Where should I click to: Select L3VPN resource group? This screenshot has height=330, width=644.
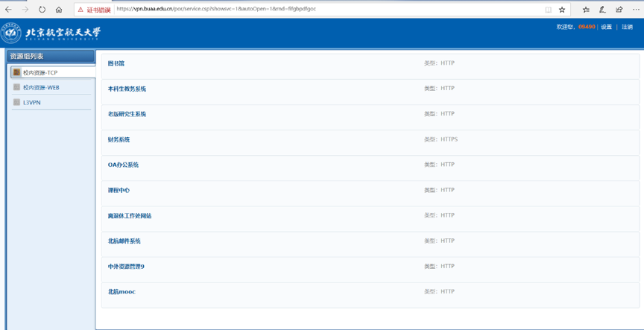click(x=32, y=102)
